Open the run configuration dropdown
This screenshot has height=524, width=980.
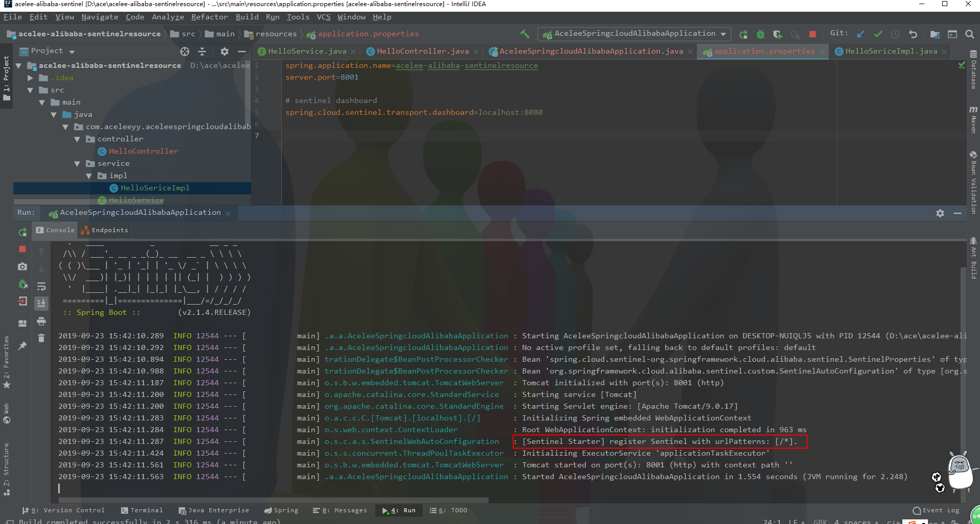(634, 34)
